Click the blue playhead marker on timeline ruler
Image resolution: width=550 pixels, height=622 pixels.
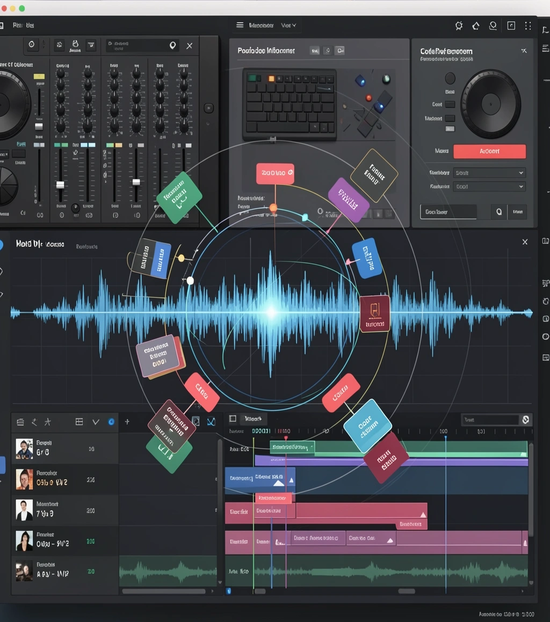click(446, 438)
